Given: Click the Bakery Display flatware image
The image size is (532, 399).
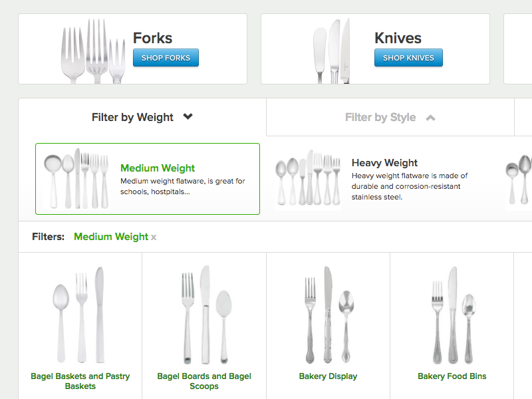Looking at the screenshot, I should (328, 314).
